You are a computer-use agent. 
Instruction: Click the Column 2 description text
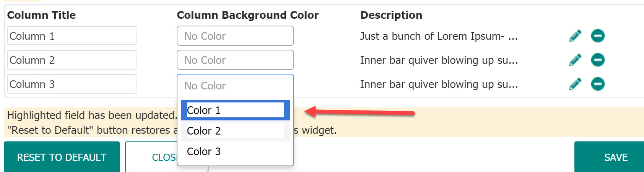pos(439,60)
